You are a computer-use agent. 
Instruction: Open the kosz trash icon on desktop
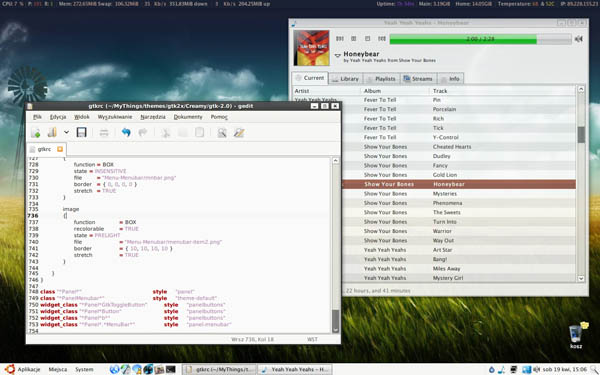coord(576,336)
